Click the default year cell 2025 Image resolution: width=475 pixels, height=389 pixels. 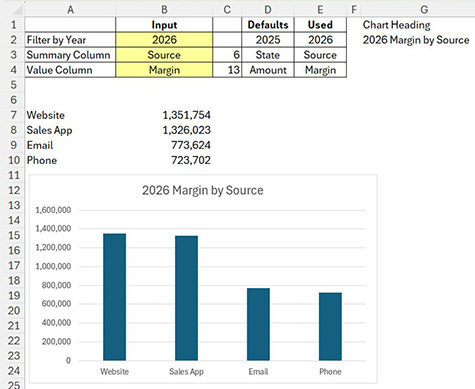coord(268,40)
